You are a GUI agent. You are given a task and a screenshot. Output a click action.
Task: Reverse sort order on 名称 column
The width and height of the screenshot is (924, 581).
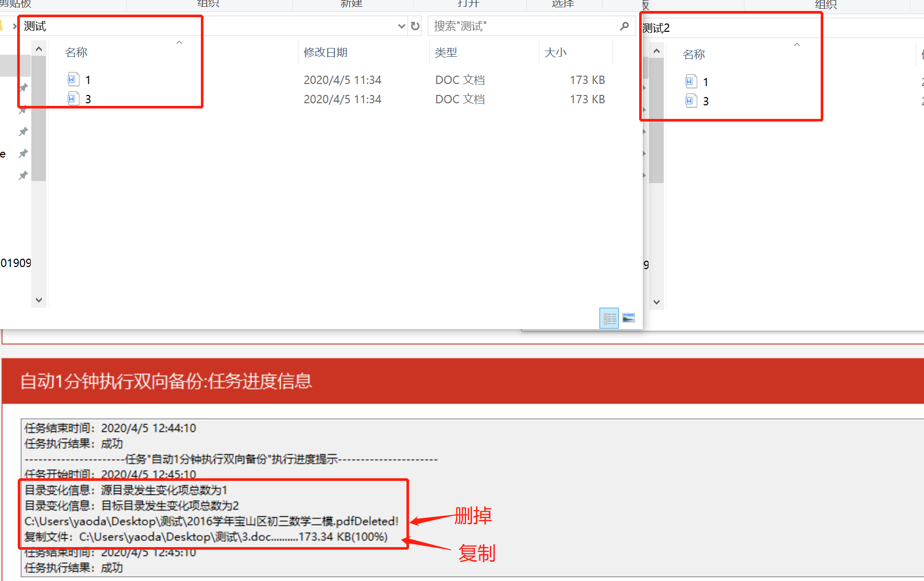click(x=179, y=42)
